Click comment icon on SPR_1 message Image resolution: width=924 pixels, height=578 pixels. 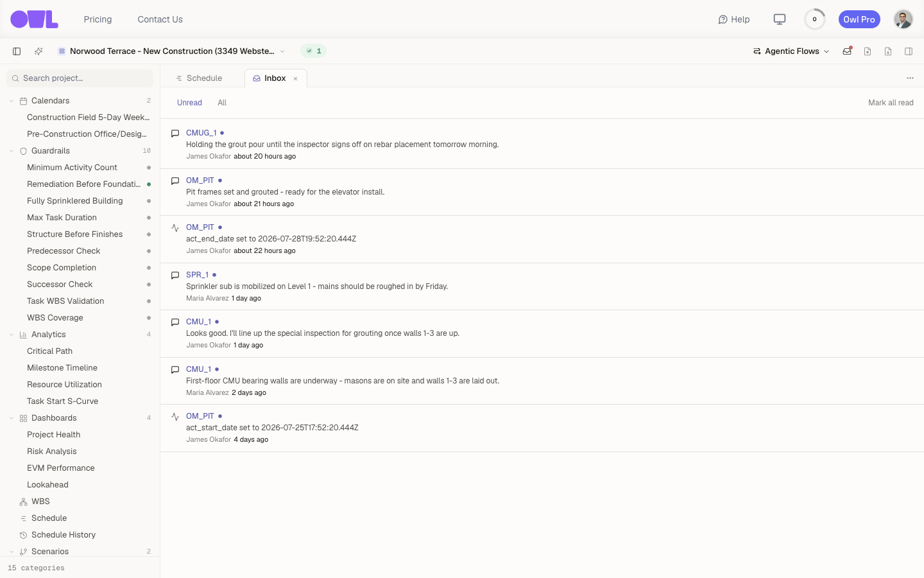(175, 276)
